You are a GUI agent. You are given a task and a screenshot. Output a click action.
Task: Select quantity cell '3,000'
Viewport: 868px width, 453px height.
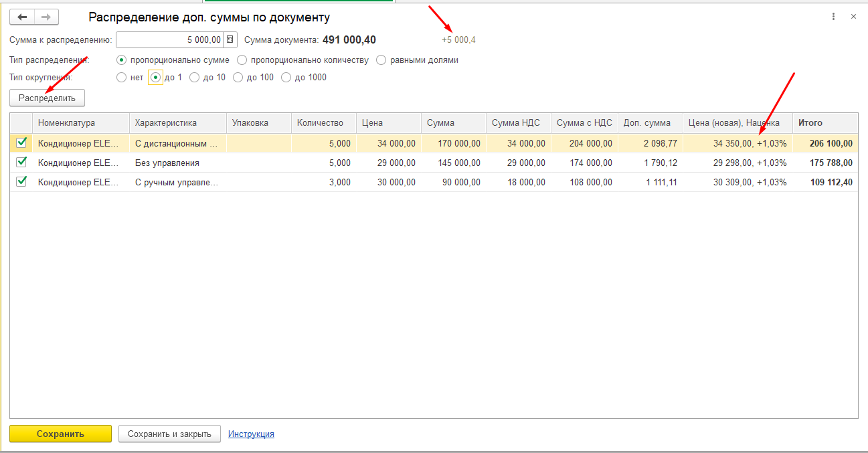(324, 182)
